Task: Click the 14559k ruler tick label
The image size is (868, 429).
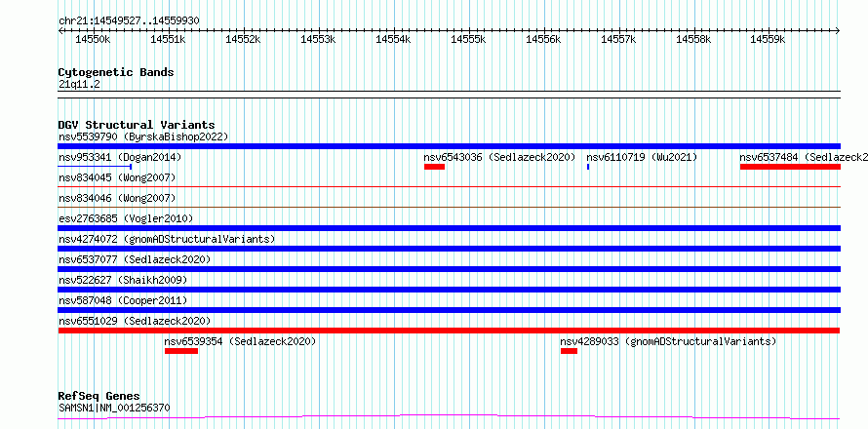Action: [769, 39]
